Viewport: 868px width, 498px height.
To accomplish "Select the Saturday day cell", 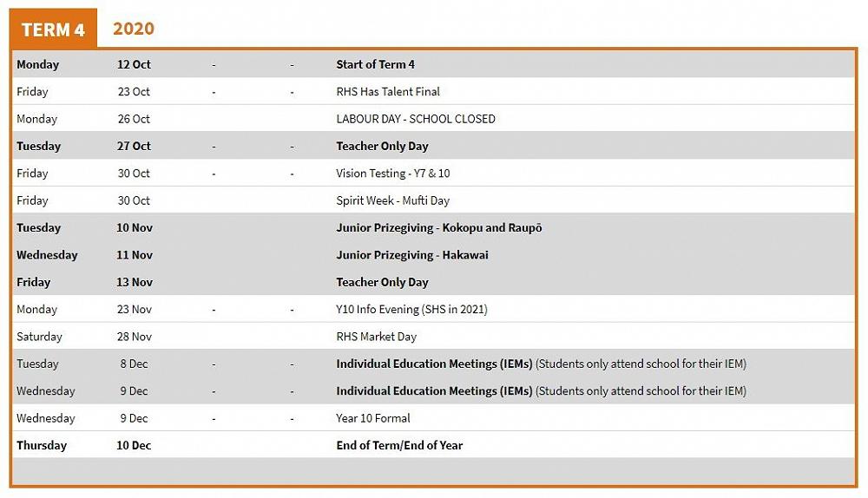I will [x=39, y=337].
